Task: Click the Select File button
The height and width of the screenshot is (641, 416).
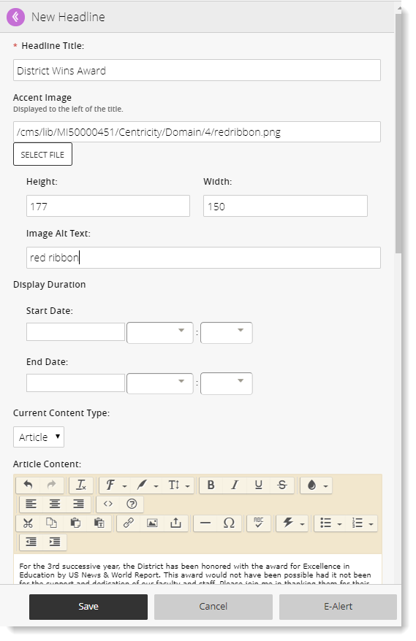Action: [43, 154]
